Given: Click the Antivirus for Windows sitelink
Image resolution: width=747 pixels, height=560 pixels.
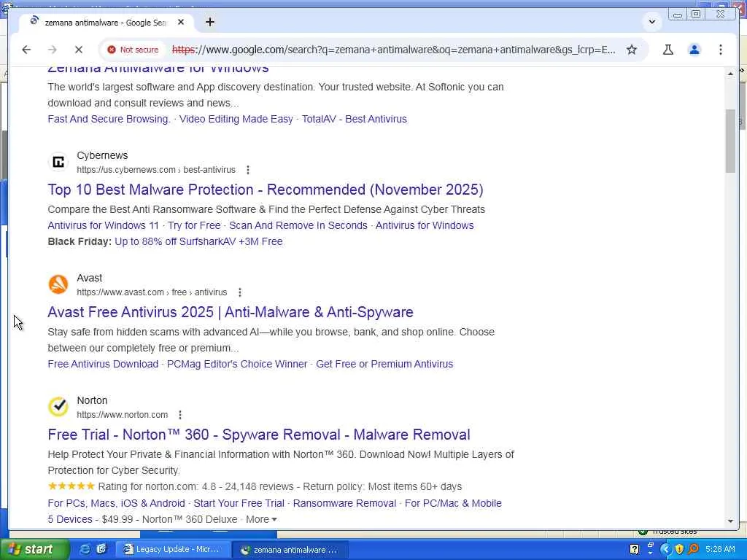Looking at the screenshot, I should pos(425,225).
